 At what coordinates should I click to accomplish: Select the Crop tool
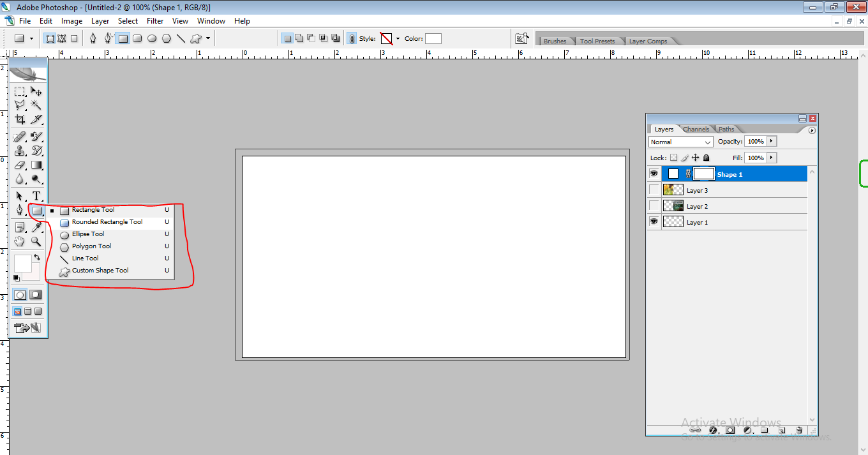click(20, 119)
